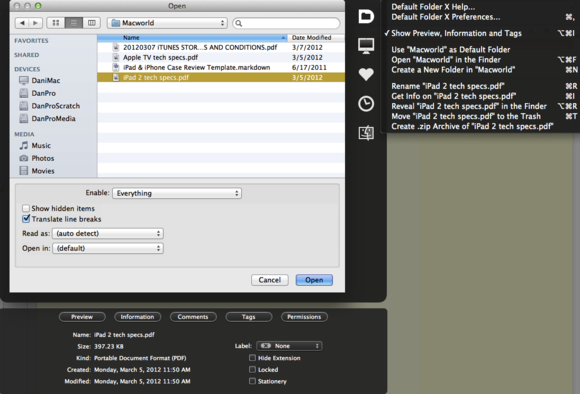Click the 6/17/2011 date cell
Screen dimensions: 580x394
[309, 67]
